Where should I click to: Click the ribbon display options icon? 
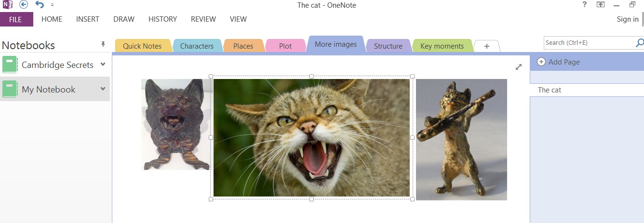pyautogui.click(x=601, y=5)
